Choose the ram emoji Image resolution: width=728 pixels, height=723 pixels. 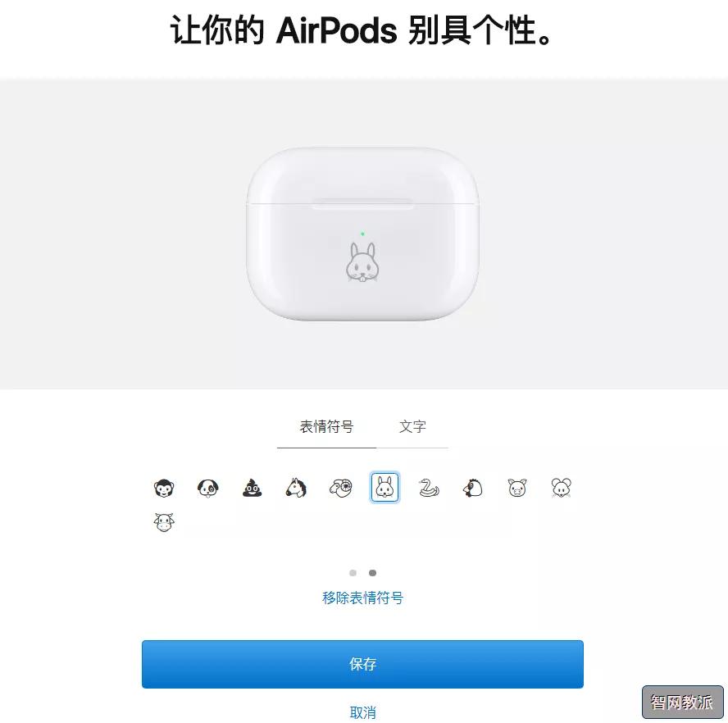[x=341, y=488]
